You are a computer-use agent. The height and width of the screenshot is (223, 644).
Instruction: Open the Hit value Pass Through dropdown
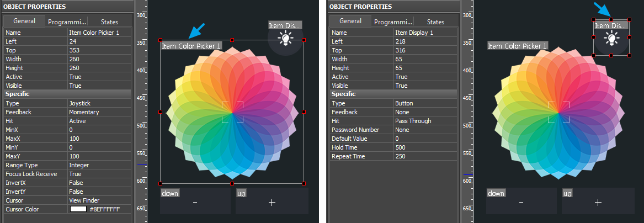[425, 121]
